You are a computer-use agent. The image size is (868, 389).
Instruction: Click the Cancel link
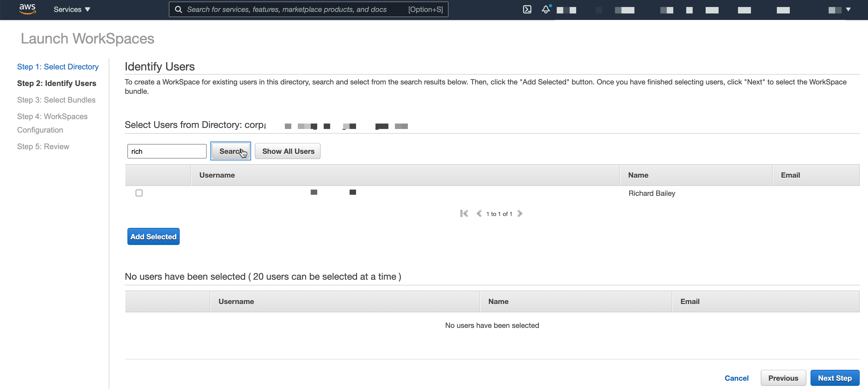click(736, 378)
